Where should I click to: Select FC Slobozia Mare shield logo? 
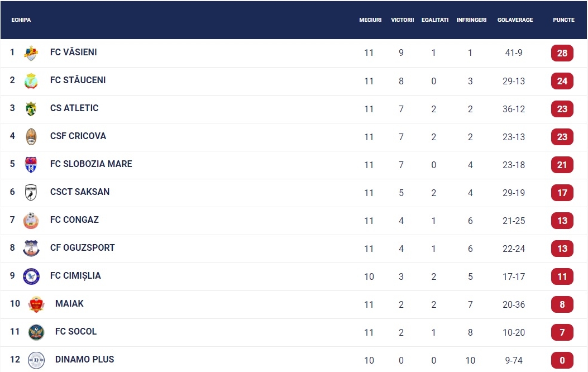pyautogui.click(x=31, y=165)
